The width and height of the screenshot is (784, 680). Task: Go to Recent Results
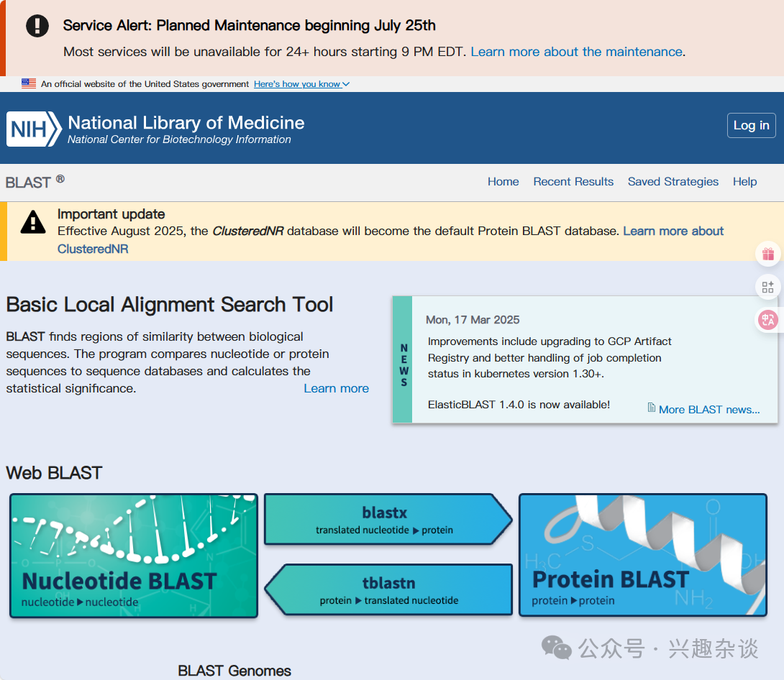pyautogui.click(x=573, y=182)
